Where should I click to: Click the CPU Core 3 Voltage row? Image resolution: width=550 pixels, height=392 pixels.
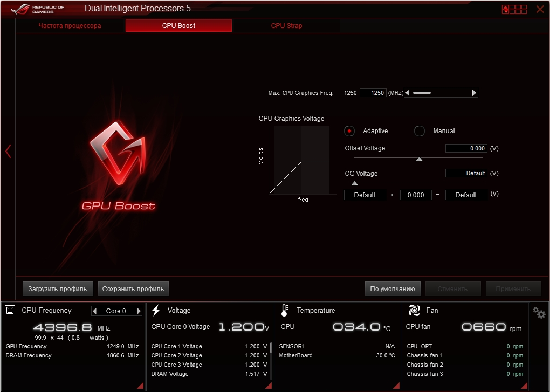point(209,365)
